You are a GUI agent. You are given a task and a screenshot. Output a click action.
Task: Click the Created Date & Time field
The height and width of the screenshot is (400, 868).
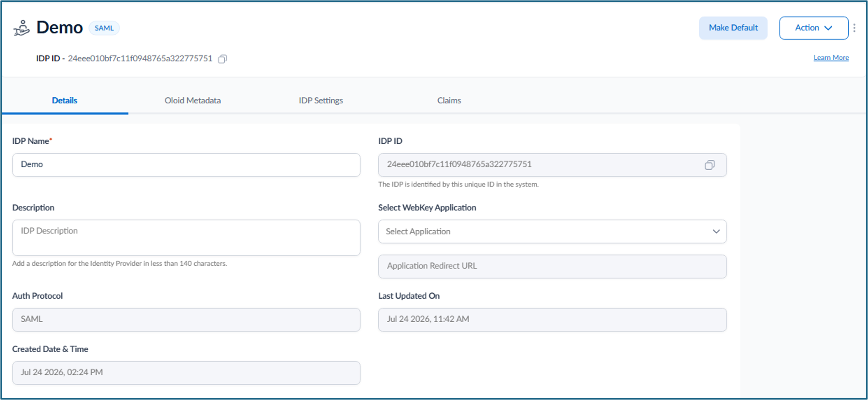pyautogui.click(x=186, y=373)
